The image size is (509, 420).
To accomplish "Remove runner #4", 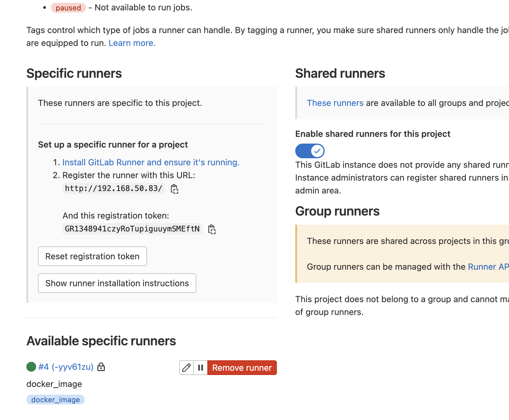I will point(242,368).
